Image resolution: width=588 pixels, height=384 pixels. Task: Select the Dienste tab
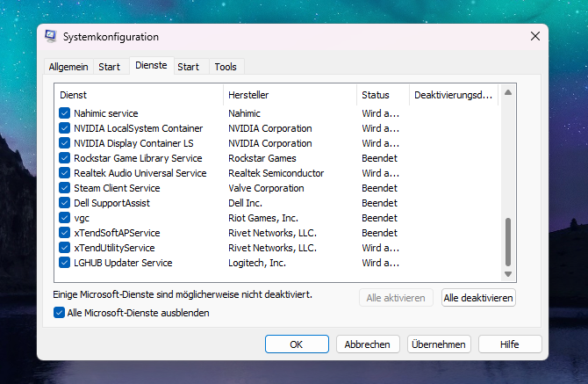coord(151,65)
